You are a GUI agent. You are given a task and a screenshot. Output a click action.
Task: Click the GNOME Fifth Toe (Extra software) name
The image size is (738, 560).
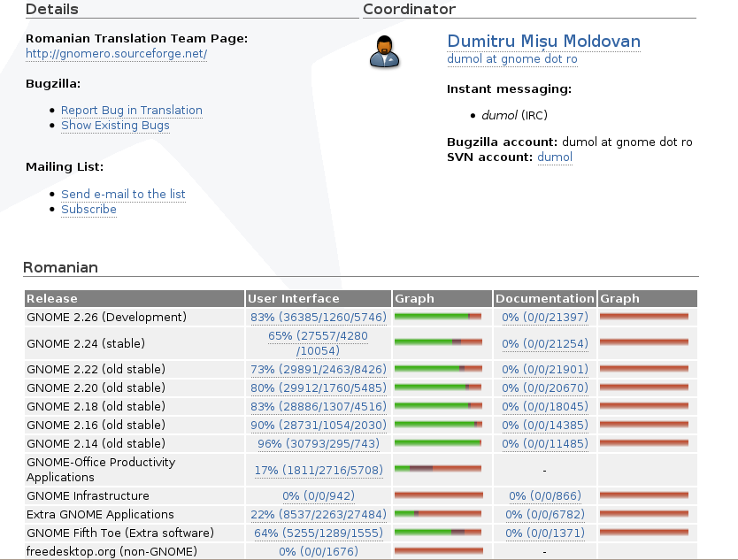pos(120,533)
